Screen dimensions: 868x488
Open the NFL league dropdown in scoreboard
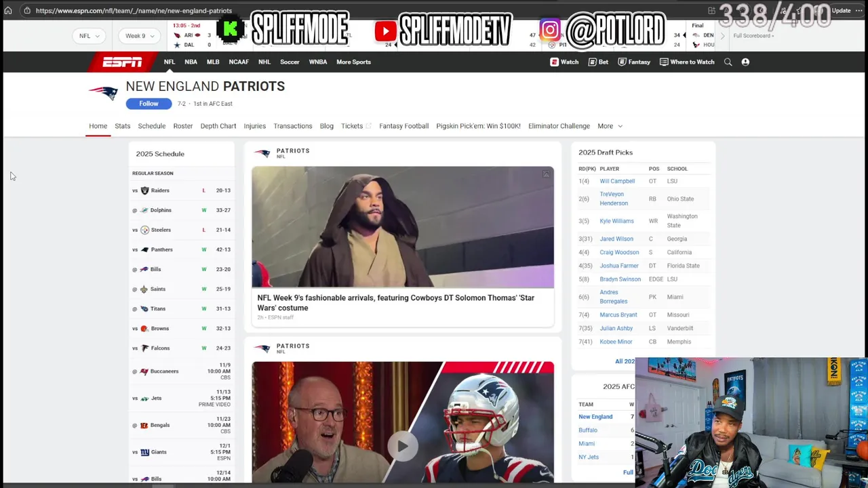coord(88,36)
